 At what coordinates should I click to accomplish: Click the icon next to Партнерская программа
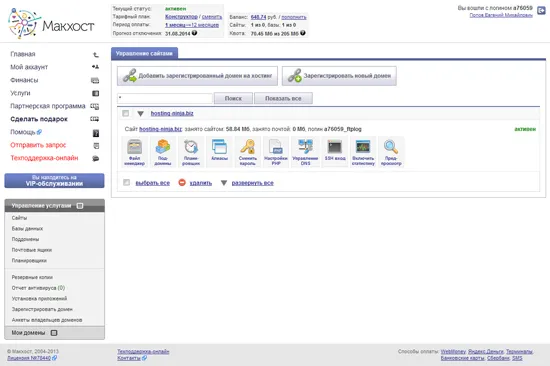pyautogui.click(x=95, y=106)
